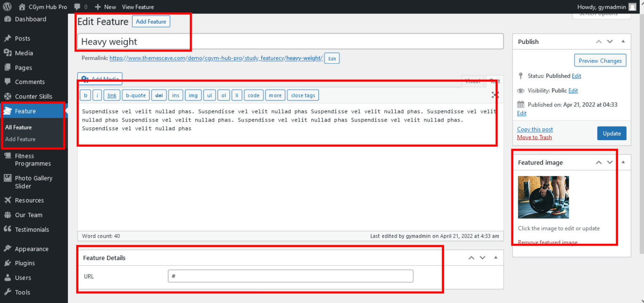
Task: Open the Testimonials menu
Action: (x=32, y=230)
